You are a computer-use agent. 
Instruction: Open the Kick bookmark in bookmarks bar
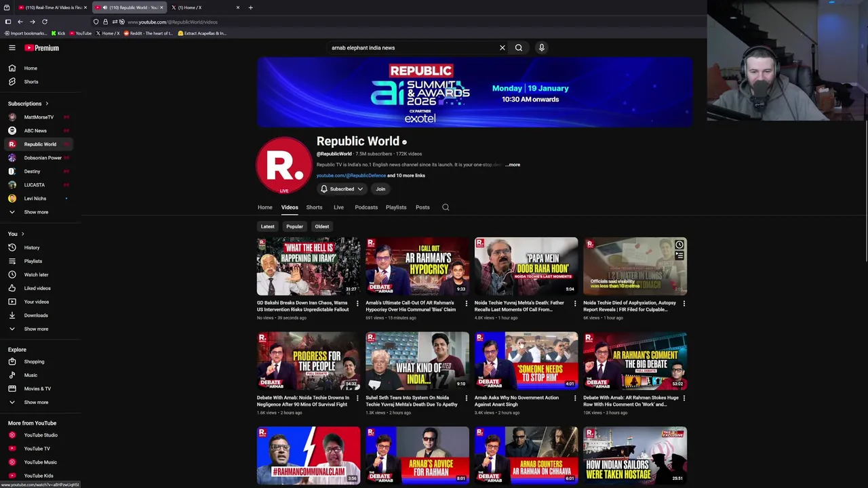pos(58,33)
